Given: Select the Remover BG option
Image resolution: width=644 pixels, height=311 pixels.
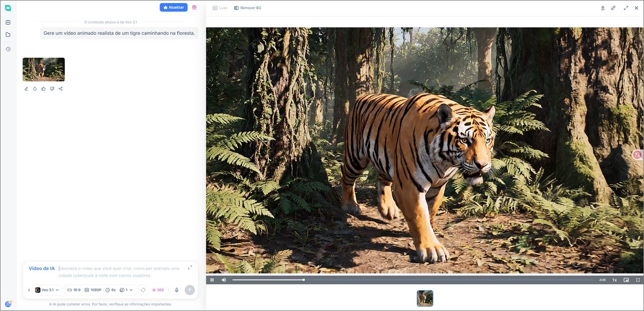Looking at the screenshot, I should (x=248, y=8).
